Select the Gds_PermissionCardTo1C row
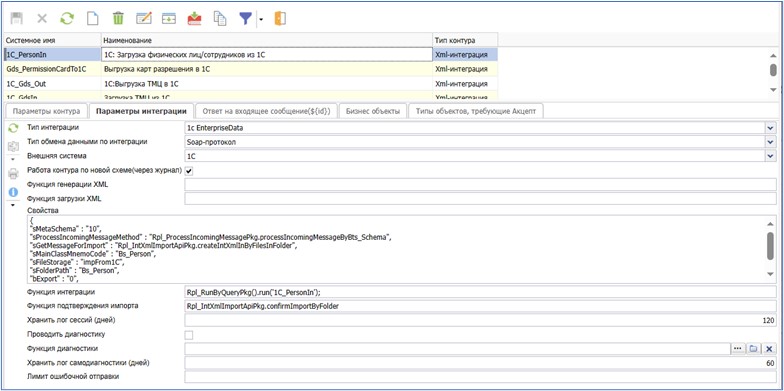 click(52, 70)
